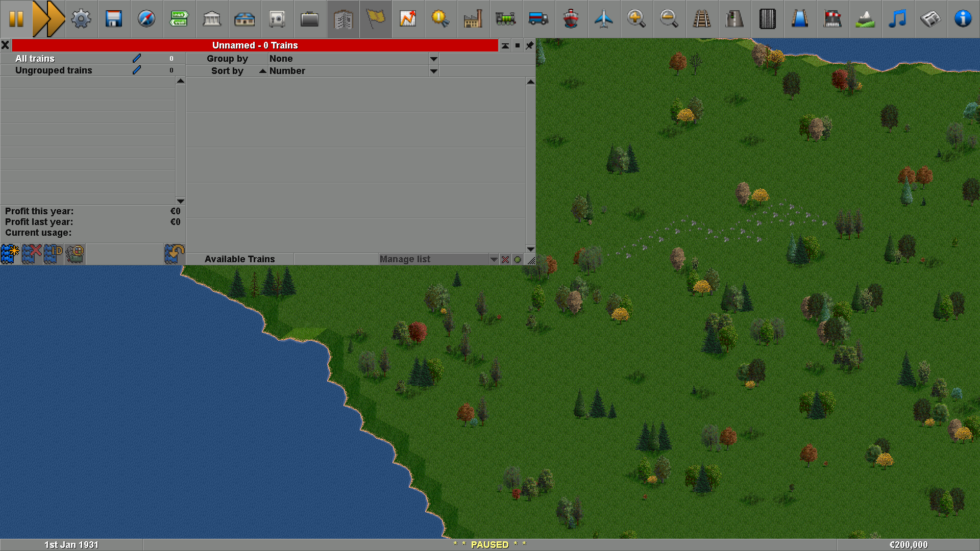Toggle group autoreplace protection icon
980x551 pixels.
click(x=175, y=254)
